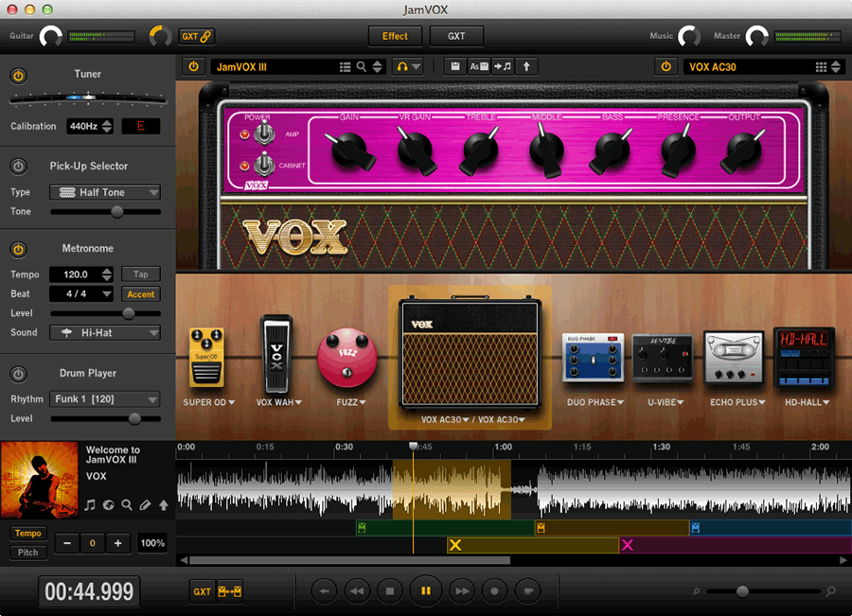
Task: Toggle the Metronome on
Action: (19, 248)
